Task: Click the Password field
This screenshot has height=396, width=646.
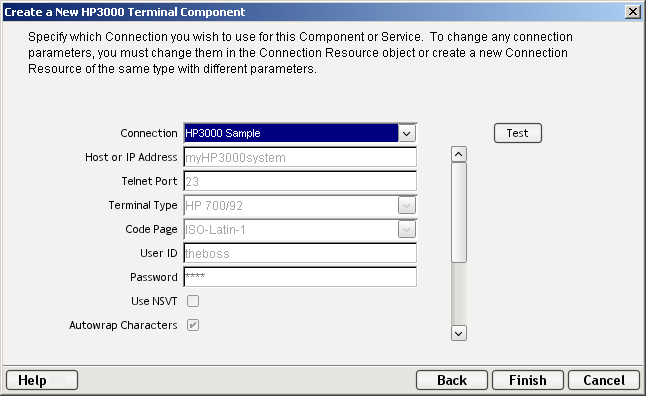Action: pos(300,277)
